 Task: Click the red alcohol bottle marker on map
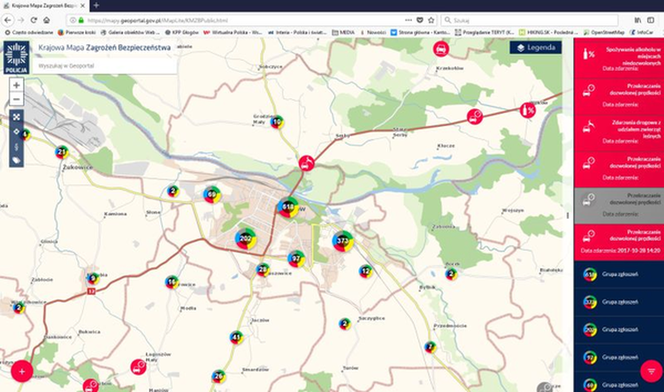click(x=528, y=110)
